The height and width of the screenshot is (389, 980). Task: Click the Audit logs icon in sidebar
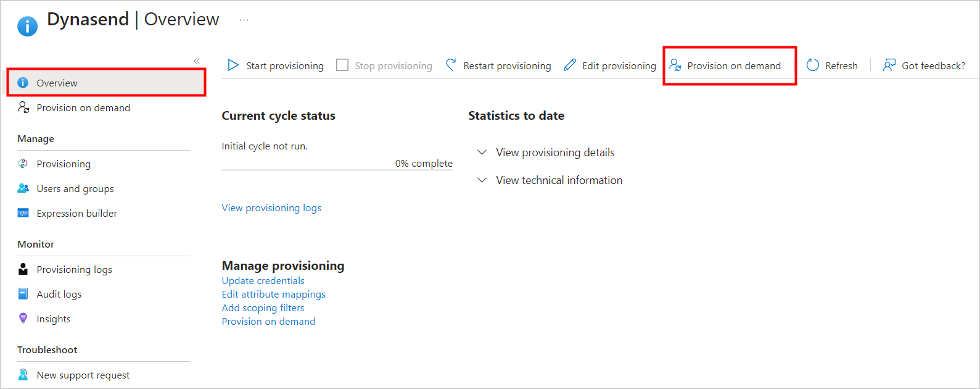point(23,293)
